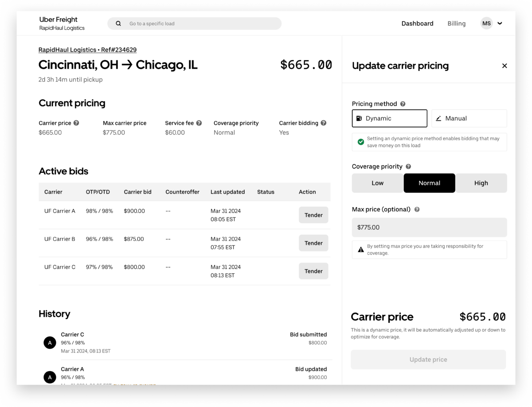Image resolution: width=532 pixels, height=407 pixels.
Task: Expand the account menu chevron
Action: pos(500,23)
